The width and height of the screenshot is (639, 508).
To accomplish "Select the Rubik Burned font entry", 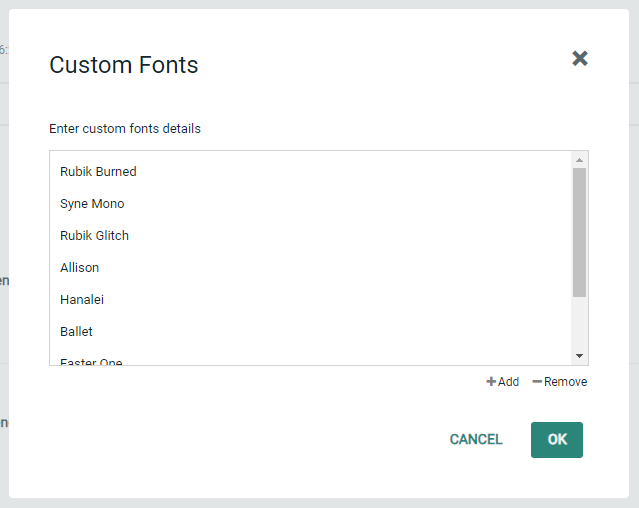I will [x=98, y=172].
